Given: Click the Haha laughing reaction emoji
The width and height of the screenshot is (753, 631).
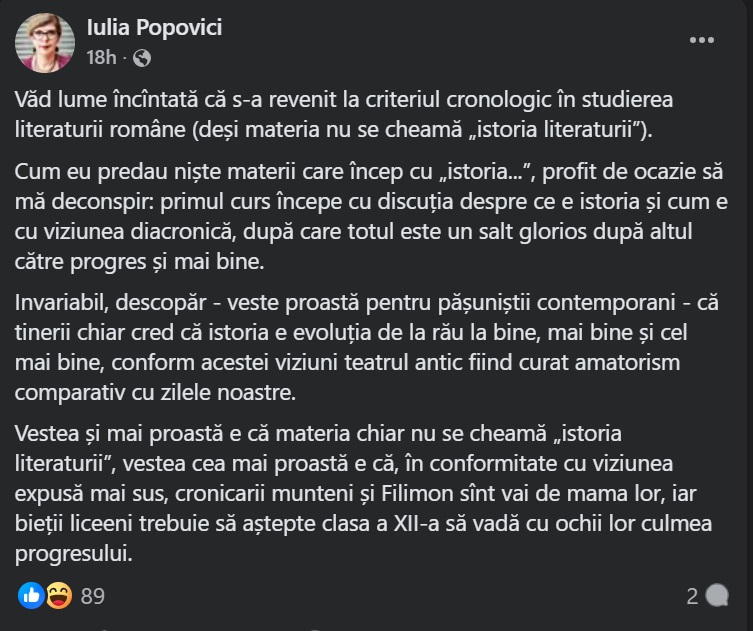Looking at the screenshot, I should [x=58, y=596].
